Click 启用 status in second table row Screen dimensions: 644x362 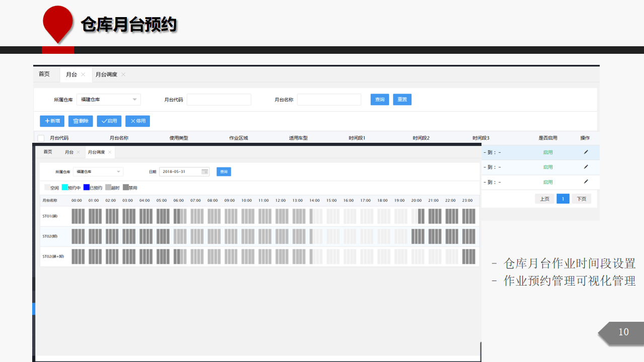548,167
